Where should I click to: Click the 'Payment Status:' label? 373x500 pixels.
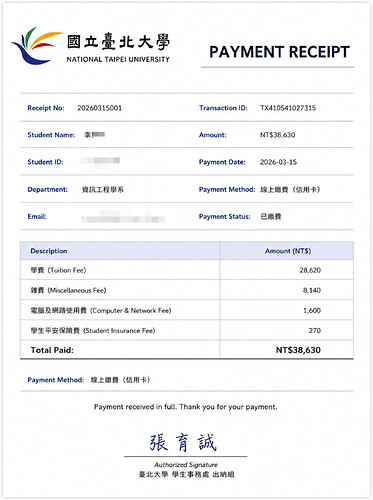tap(225, 217)
